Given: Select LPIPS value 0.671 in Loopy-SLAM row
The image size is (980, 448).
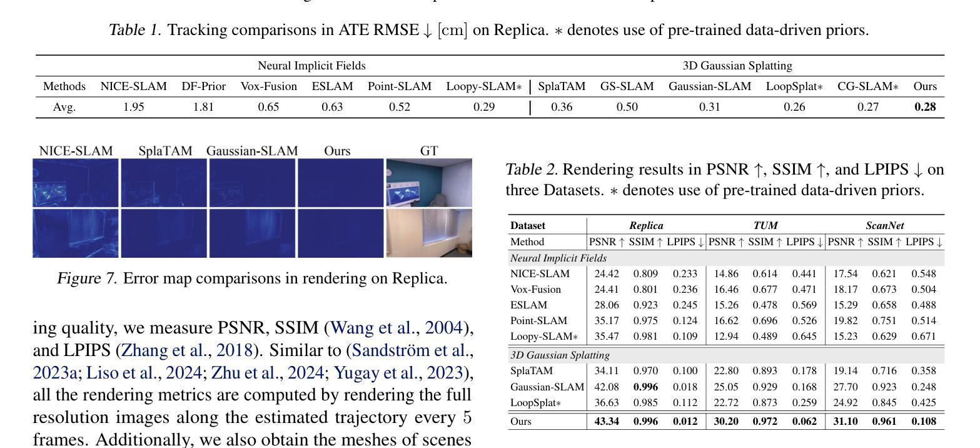Looking at the screenshot, I should tap(924, 337).
